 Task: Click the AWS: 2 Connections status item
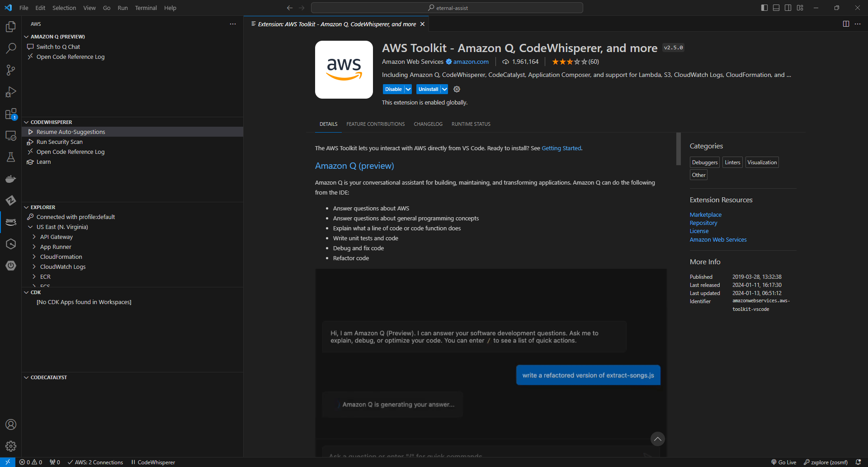(x=95, y=462)
